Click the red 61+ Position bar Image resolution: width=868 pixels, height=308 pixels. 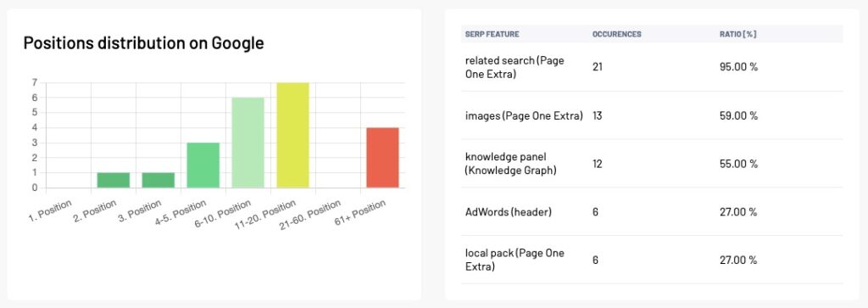382,157
